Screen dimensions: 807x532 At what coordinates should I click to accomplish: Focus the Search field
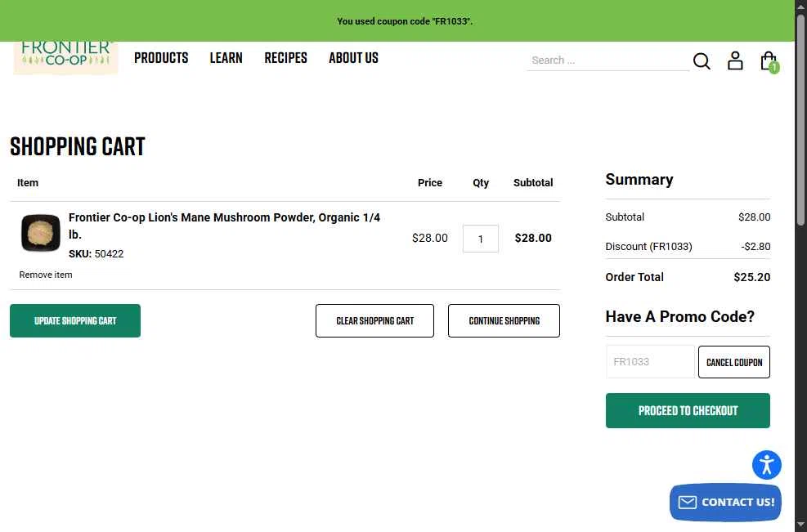point(607,60)
